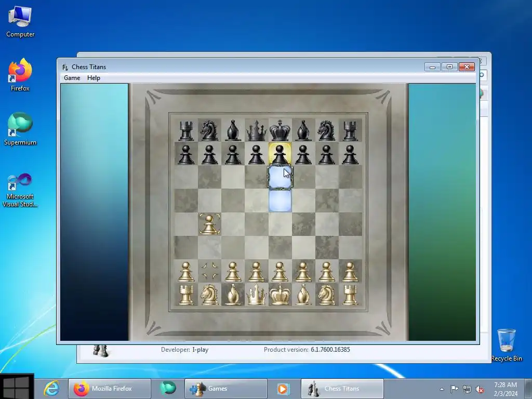This screenshot has height=399, width=532.
Task: Select black bishop beside the black queen
Action: click(x=233, y=130)
